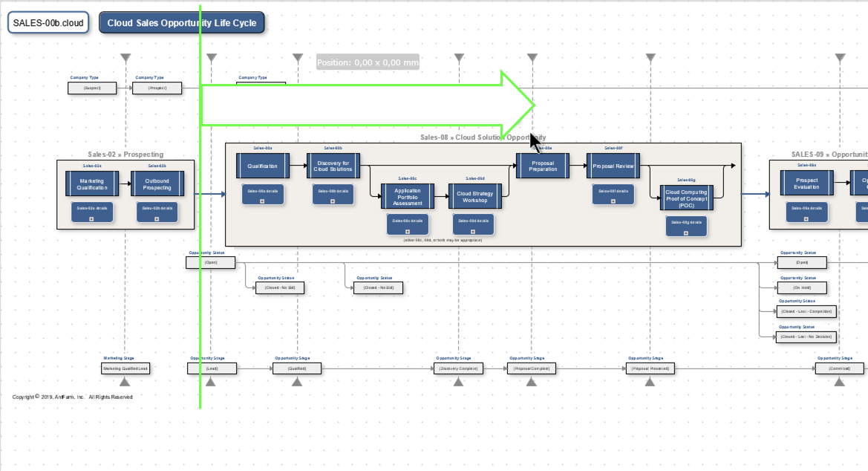Select the Marketing Qualification process box

pyautogui.click(x=92, y=184)
